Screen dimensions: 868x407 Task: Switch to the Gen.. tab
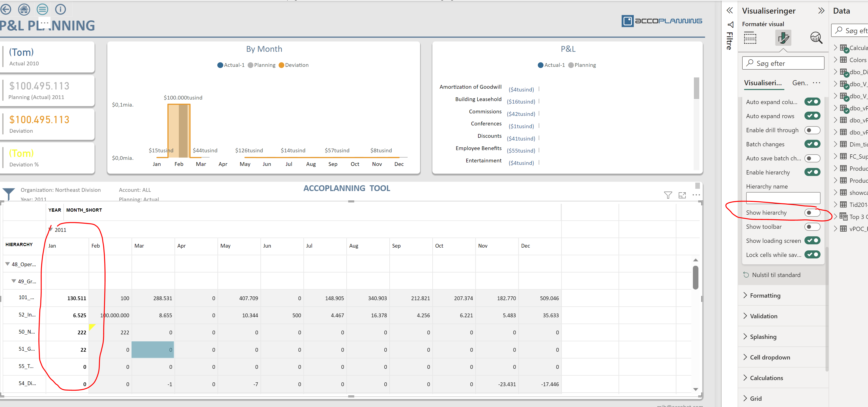800,83
